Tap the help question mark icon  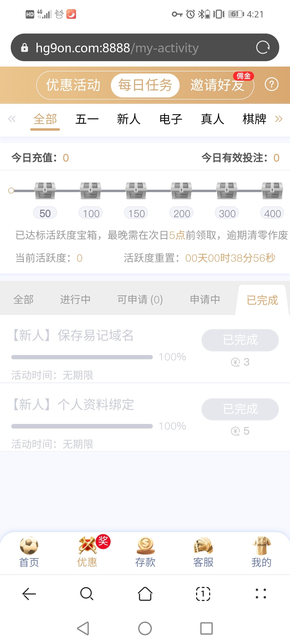271,85
